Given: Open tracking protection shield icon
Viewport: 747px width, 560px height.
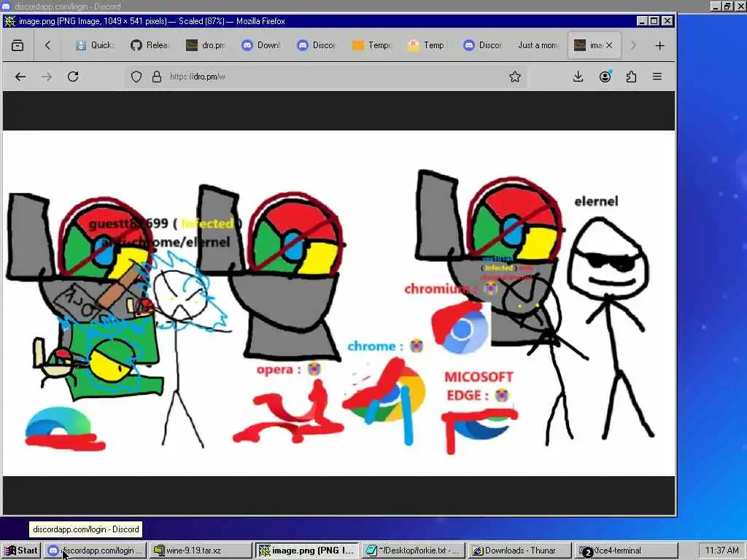Looking at the screenshot, I should tap(136, 77).
